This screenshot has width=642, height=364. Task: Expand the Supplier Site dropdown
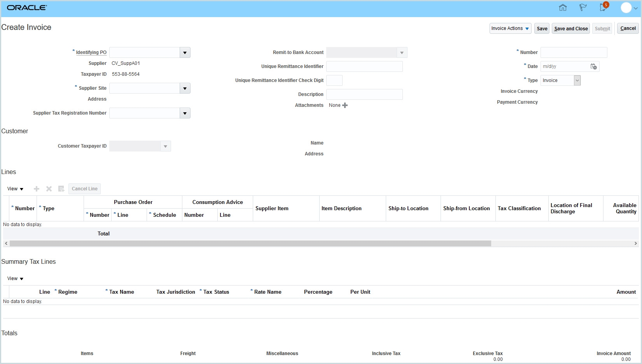click(185, 88)
